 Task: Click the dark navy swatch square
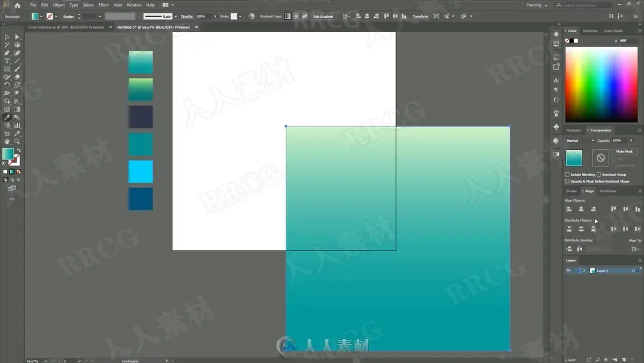pyautogui.click(x=141, y=117)
